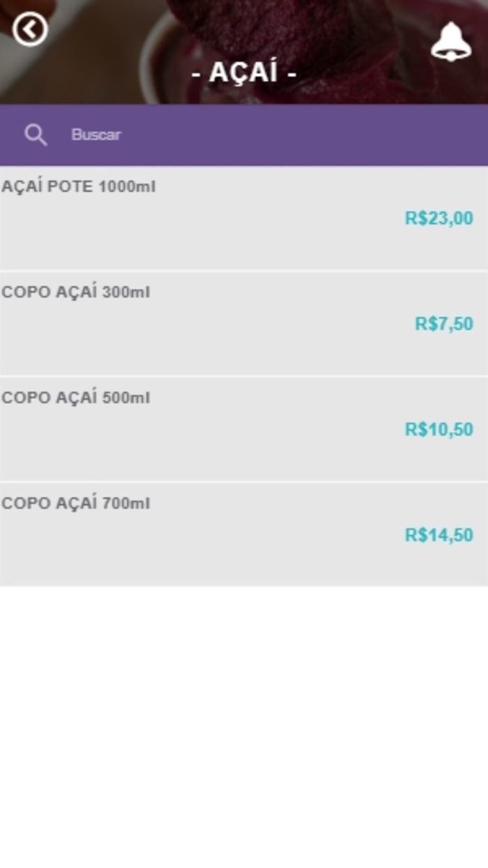Screen dimensions: 488x868
Task: Open the 300ml açaí cup row card
Action: point(209,342)
